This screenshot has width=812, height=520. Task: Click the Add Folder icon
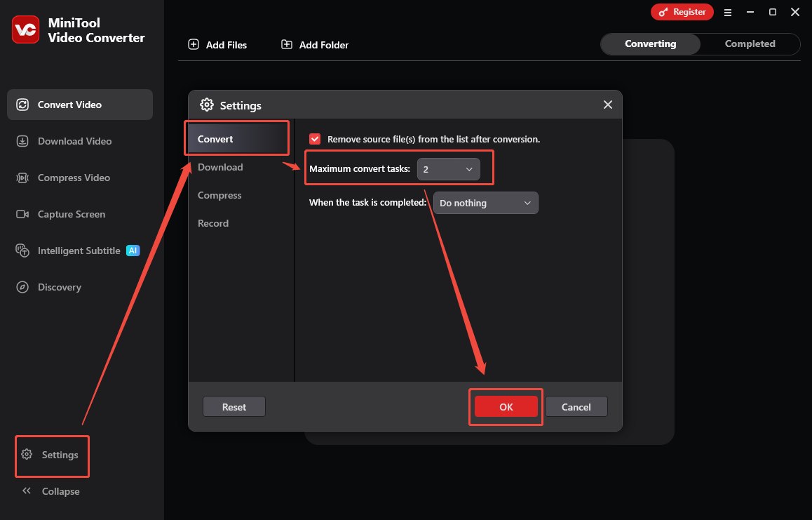click(x=286, y=44)
